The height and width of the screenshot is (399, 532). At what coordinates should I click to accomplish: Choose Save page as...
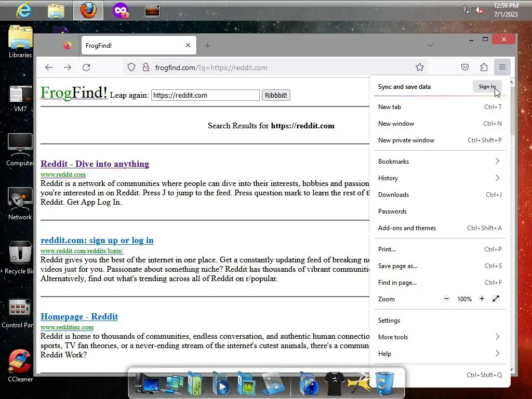(440, 265)
